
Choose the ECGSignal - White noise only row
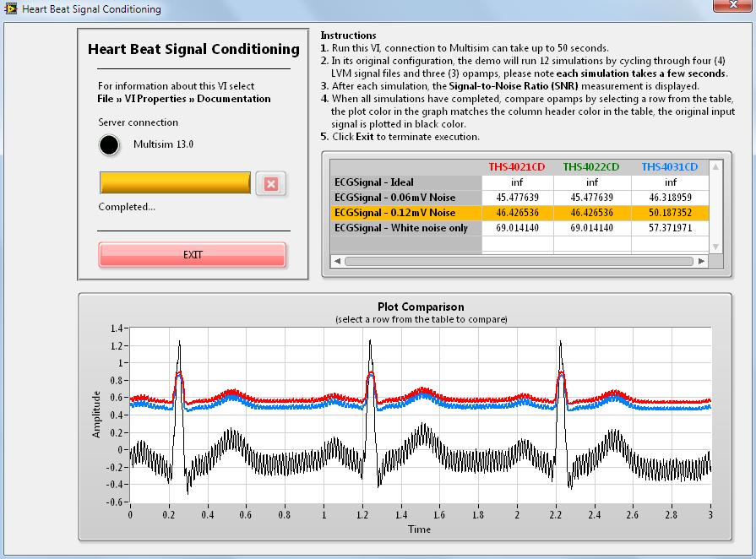pyautogui.click(x=405, y=228)
